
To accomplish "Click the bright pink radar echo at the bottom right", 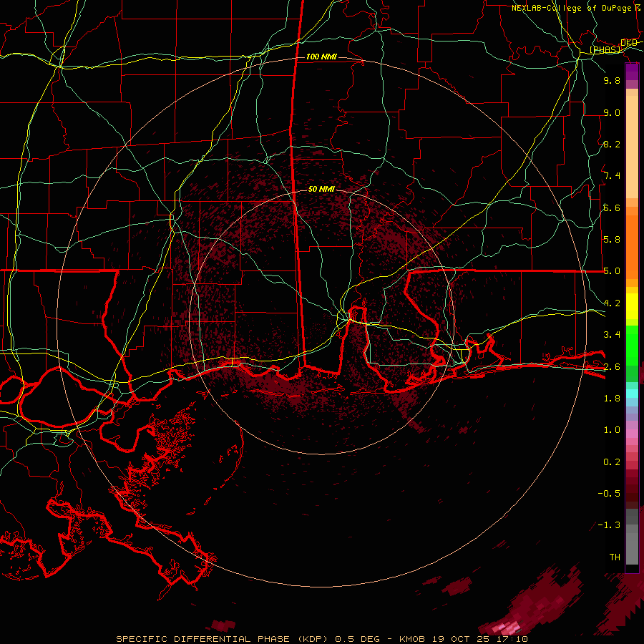I will pos(507,628).
